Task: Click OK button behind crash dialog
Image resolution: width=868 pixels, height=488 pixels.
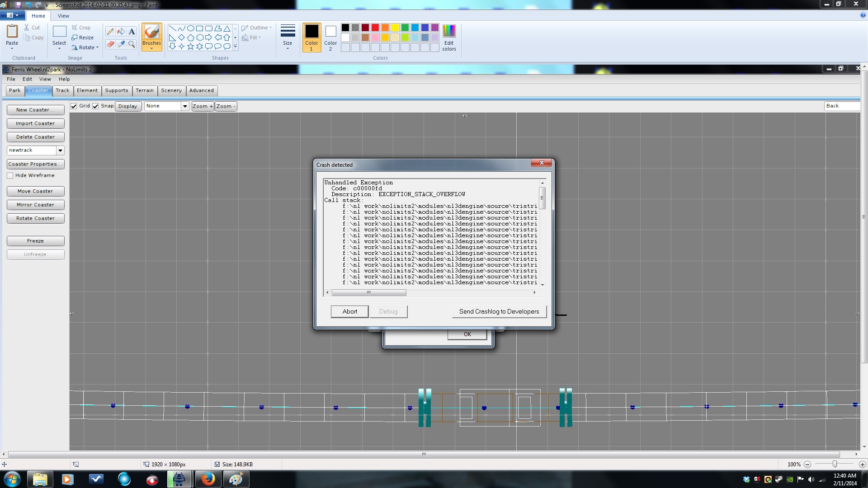Action: [x=467, y=334]
